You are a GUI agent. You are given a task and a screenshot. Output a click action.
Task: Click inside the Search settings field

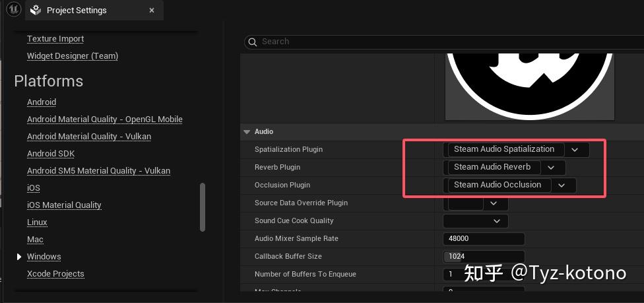coord(444,42)
